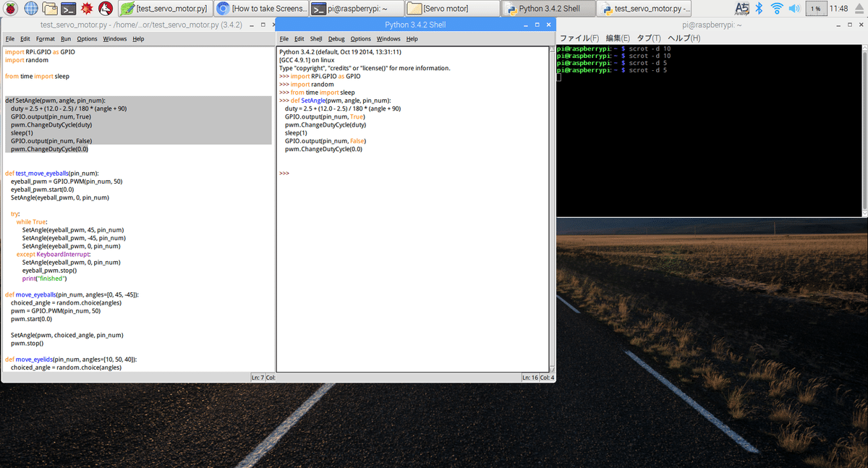Launch the web browser globe icon
The height and width of the screenshot is (468, 868).
coord(31,9)
